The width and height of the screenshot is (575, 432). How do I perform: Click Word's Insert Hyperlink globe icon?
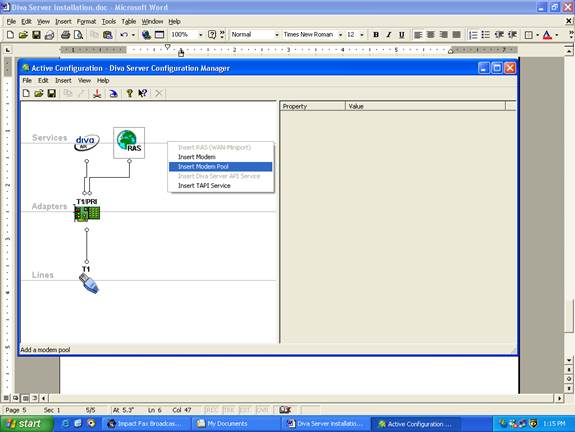[x=146, y=35]
